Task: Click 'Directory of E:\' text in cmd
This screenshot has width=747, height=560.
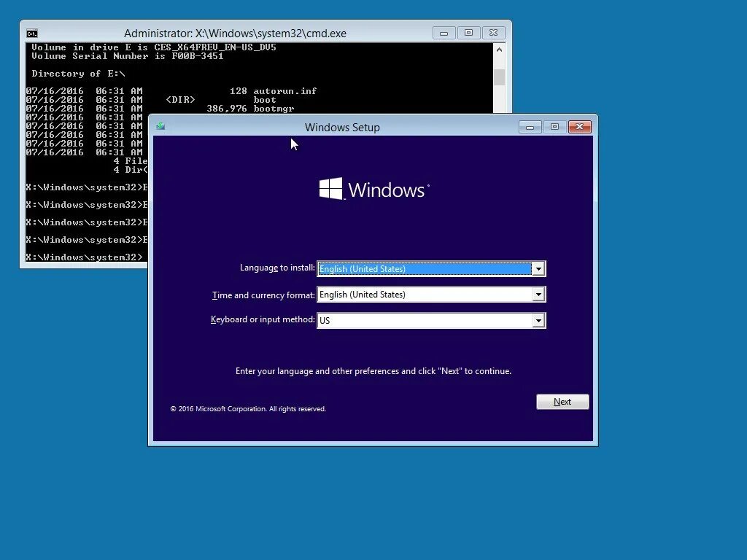Action: point(78,74)
